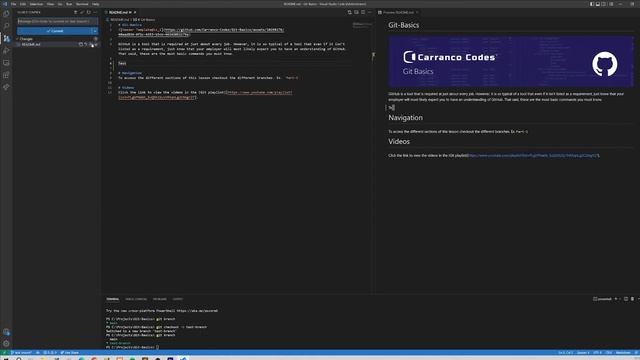Screen dimensions: 640x360
Task: Open the Extensions view
Action: [x=6, y=75]
